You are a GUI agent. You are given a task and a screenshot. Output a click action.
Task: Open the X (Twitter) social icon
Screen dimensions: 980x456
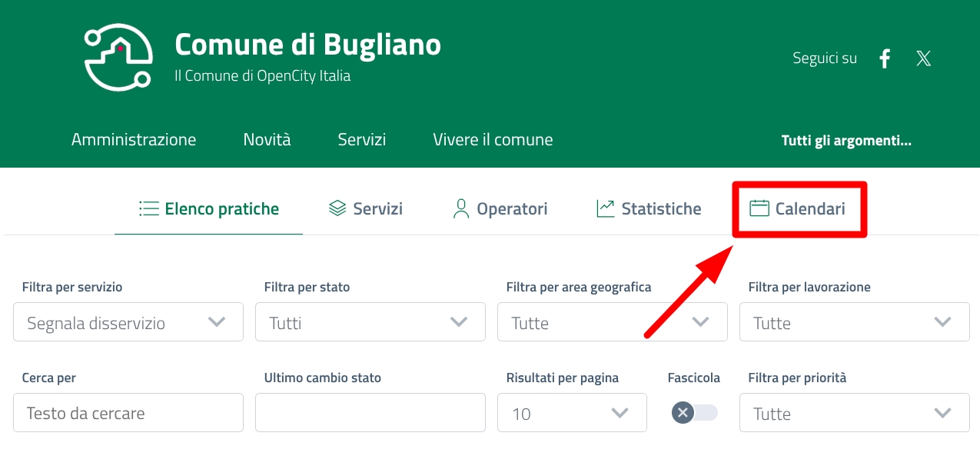(x=923, y=58)
